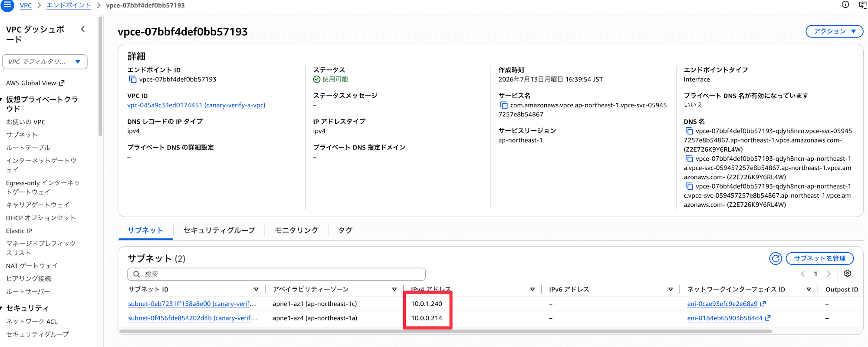Switch to the モニタリング tab
The width and height of the screenshot is (868, 347).
(x=296, y=230)
